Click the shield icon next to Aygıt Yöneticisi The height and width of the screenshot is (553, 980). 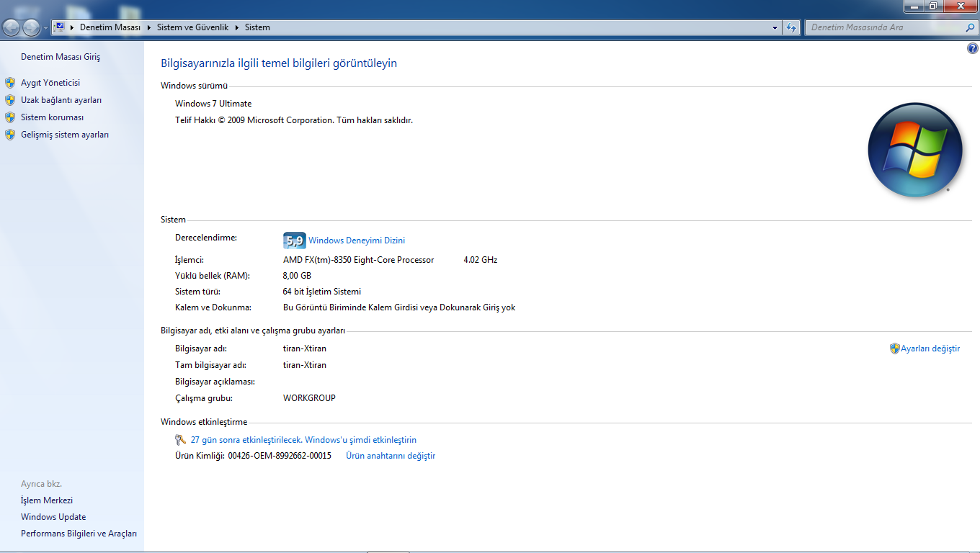10,83
